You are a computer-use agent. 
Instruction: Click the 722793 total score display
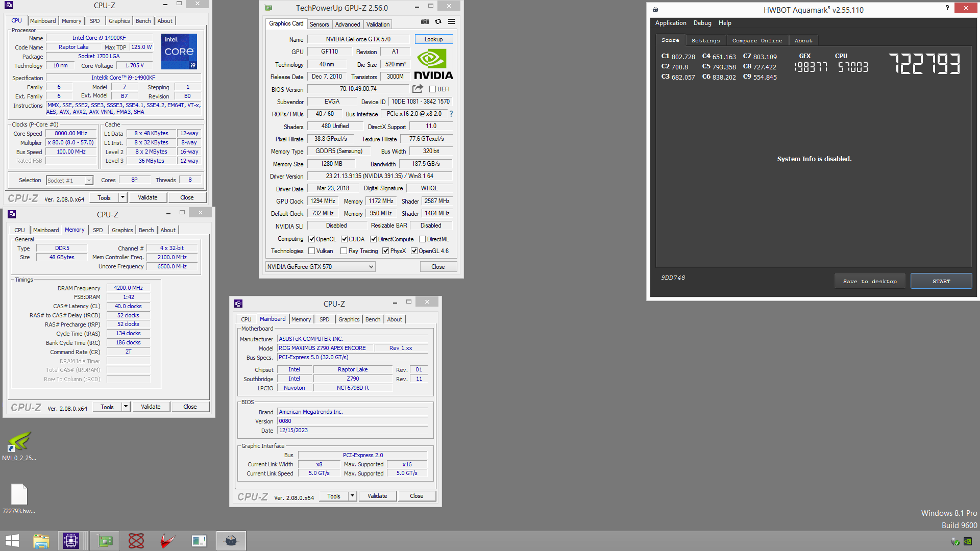[x=924, y=64]
